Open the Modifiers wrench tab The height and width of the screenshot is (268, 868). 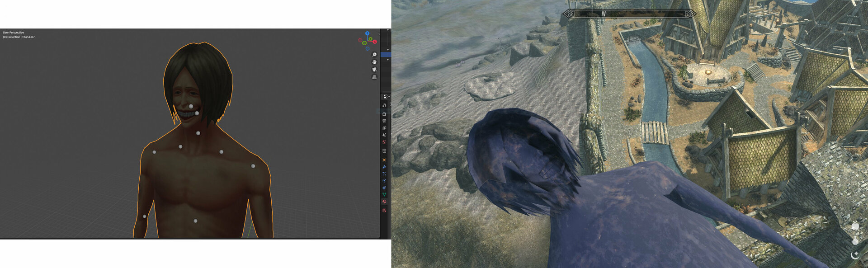384,167
